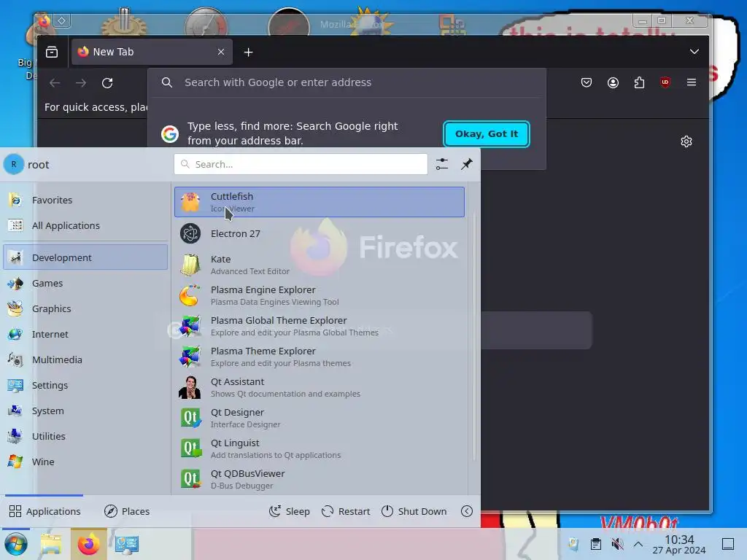Open Firefox Pocket save icon
The width and height of the screenshot is (747, 560).
(x=587, y=82)
